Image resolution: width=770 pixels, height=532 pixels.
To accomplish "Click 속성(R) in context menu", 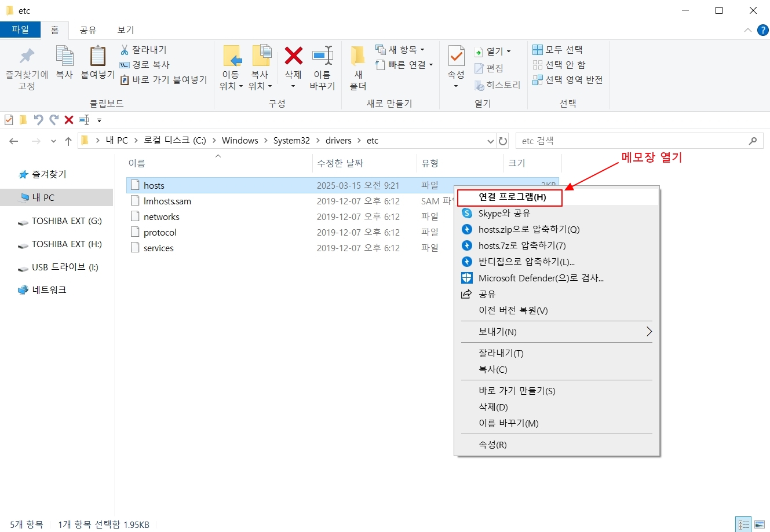I will click(492, 445).
